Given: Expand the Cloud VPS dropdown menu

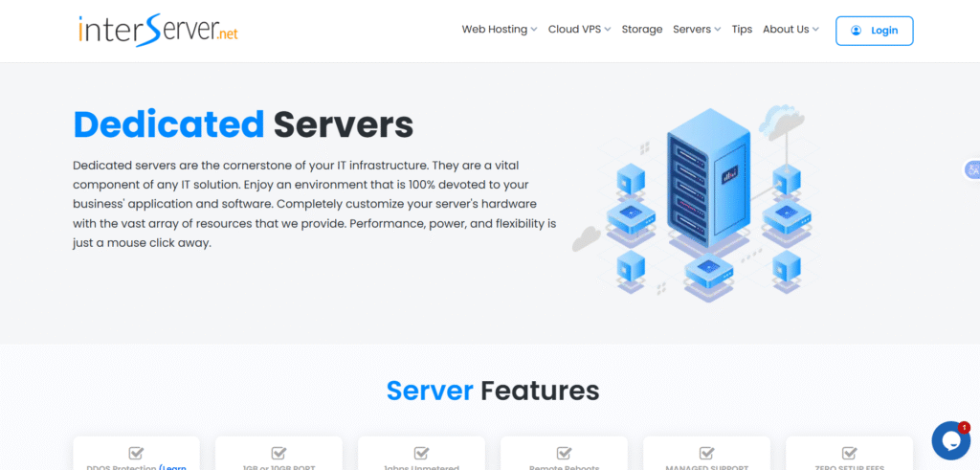Looking at the screenshot, I should pos(579,30).
